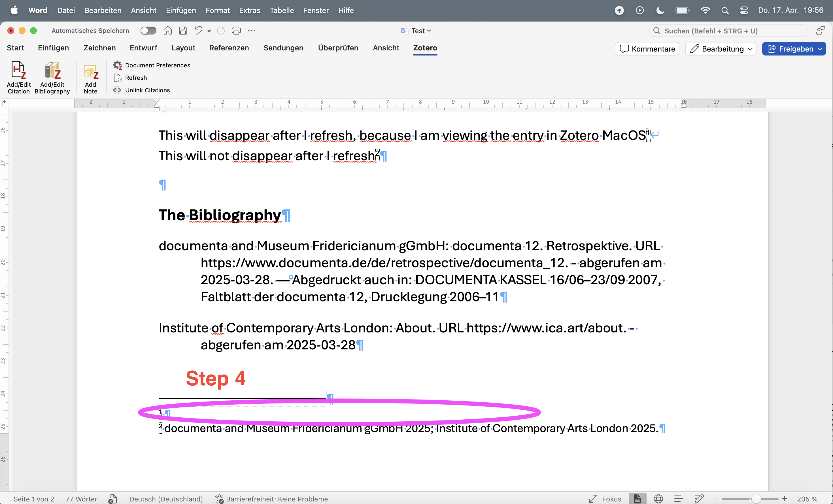Adjust the zoom slider in status bar
833x504 pixels.
click(756, 499)
